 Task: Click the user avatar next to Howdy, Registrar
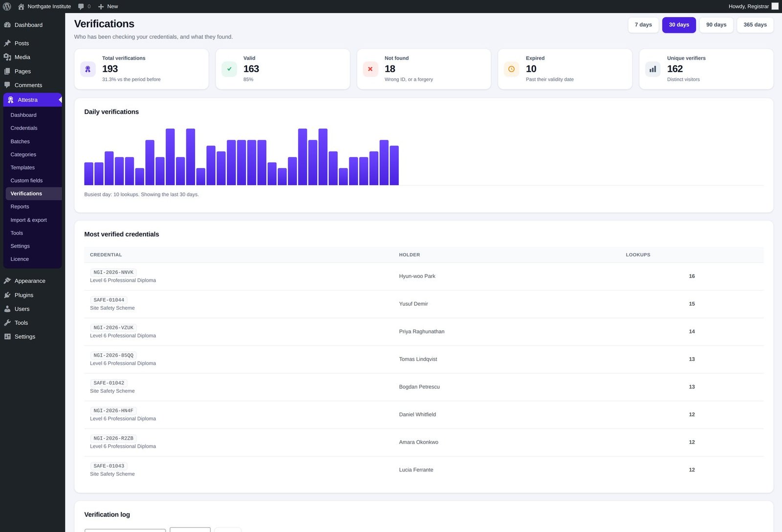coord(775,6)
